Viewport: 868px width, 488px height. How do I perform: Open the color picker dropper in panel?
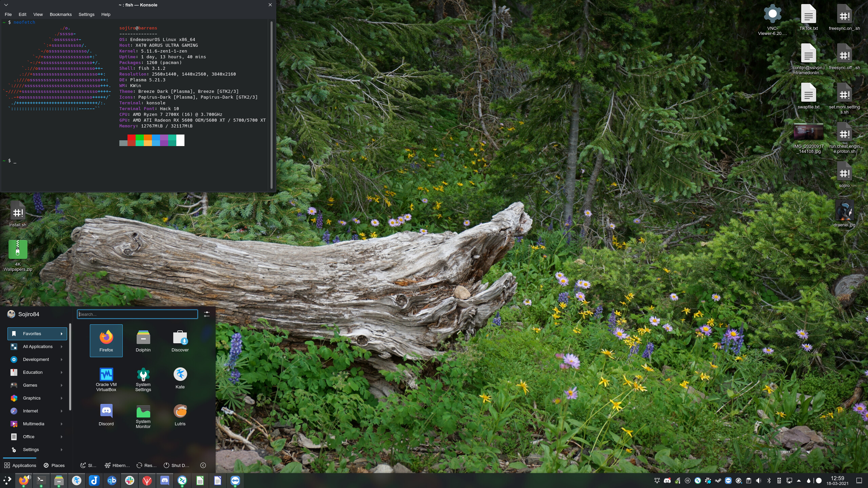(809, 480)
